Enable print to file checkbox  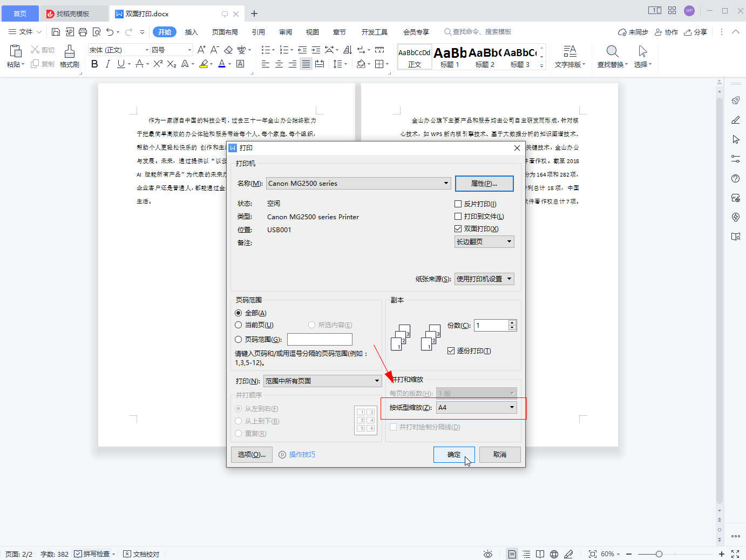[458, 216]
